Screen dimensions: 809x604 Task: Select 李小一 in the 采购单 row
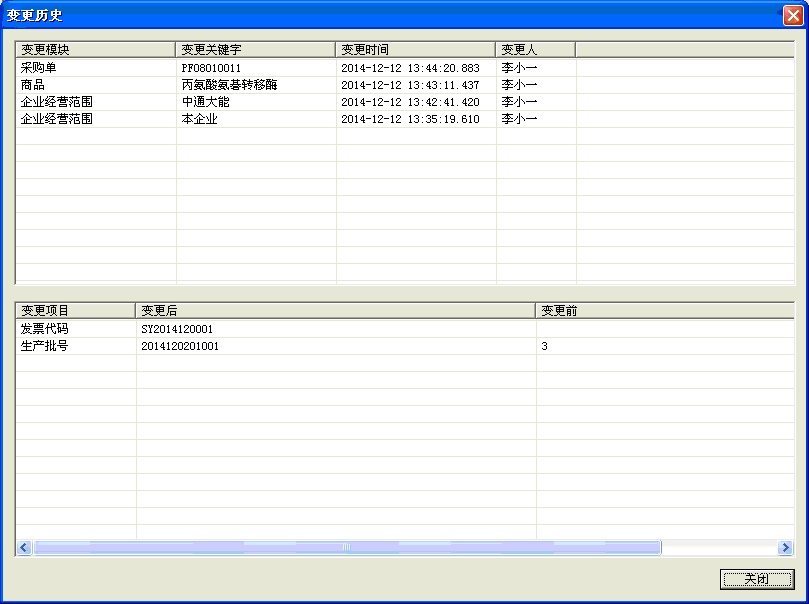pyautogui.click(x=519, y=68)
